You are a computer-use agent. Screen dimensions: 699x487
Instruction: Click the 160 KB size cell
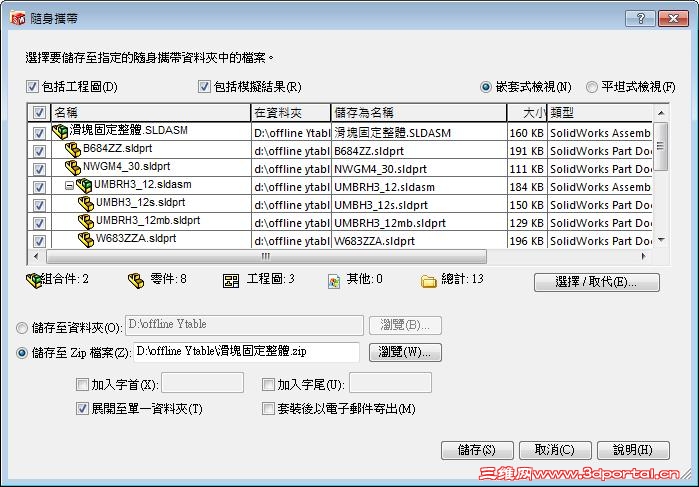coord(527,133)
